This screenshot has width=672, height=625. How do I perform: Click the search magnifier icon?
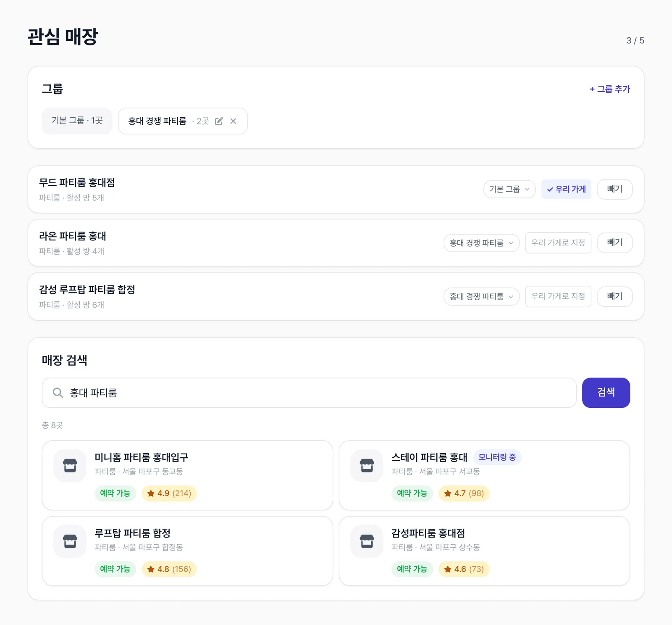[x=58, y=393]
